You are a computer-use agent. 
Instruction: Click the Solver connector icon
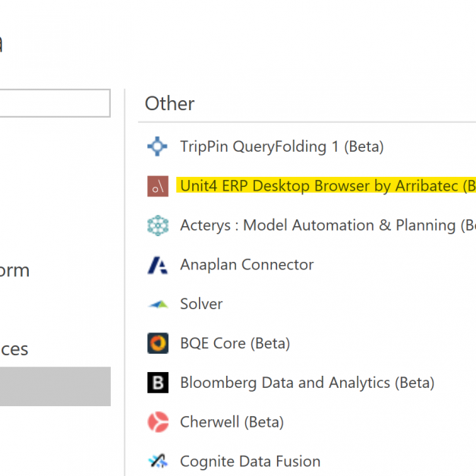point(158,304)
